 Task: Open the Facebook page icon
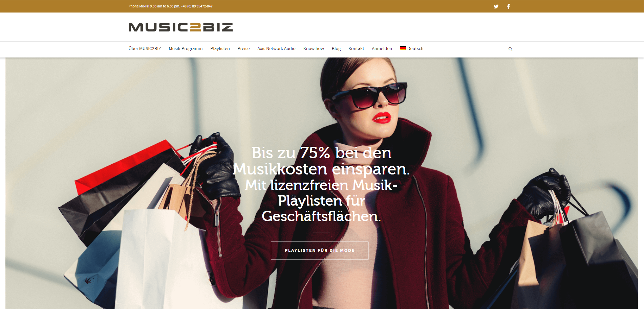(x=508, y=6)
